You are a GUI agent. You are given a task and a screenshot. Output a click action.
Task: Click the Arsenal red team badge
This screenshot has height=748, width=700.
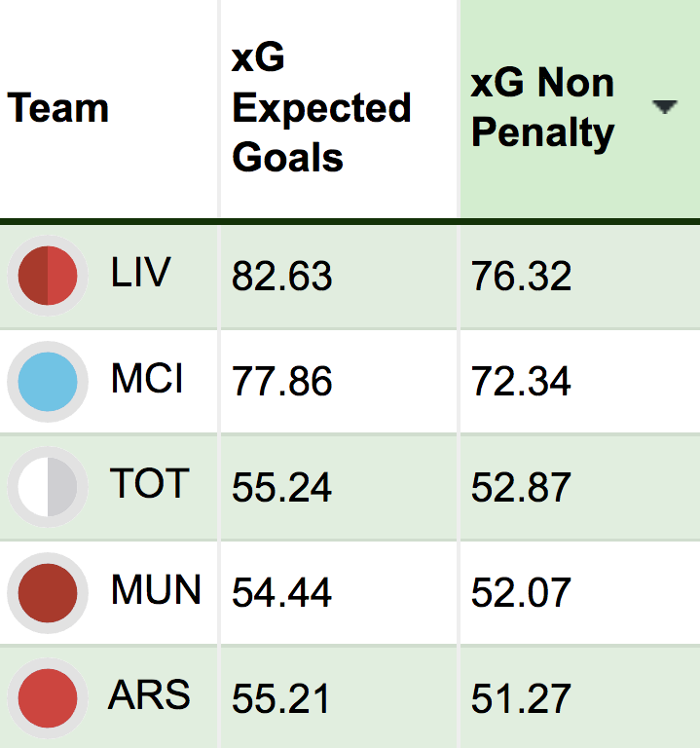pyautogui.click(x=48, y=698)
